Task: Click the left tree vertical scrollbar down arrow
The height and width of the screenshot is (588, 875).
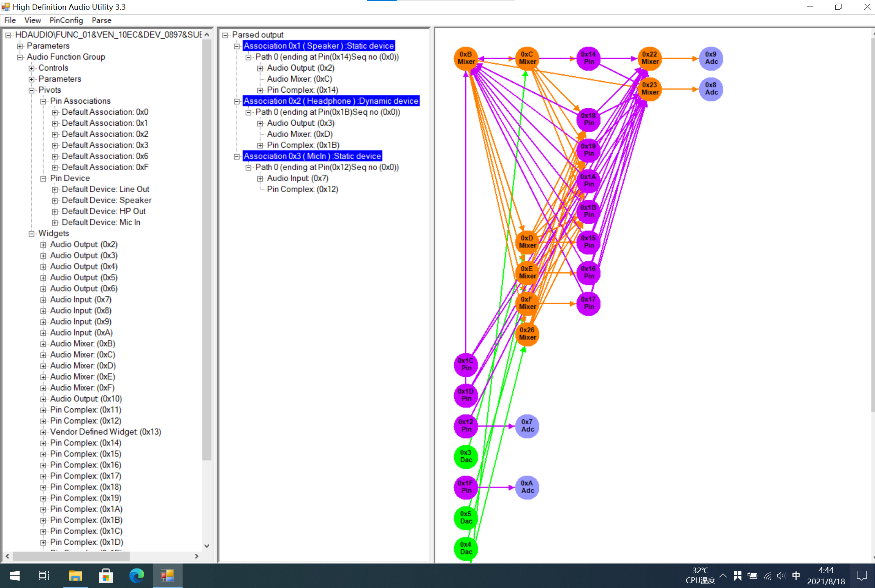Action: click(207, 546)
